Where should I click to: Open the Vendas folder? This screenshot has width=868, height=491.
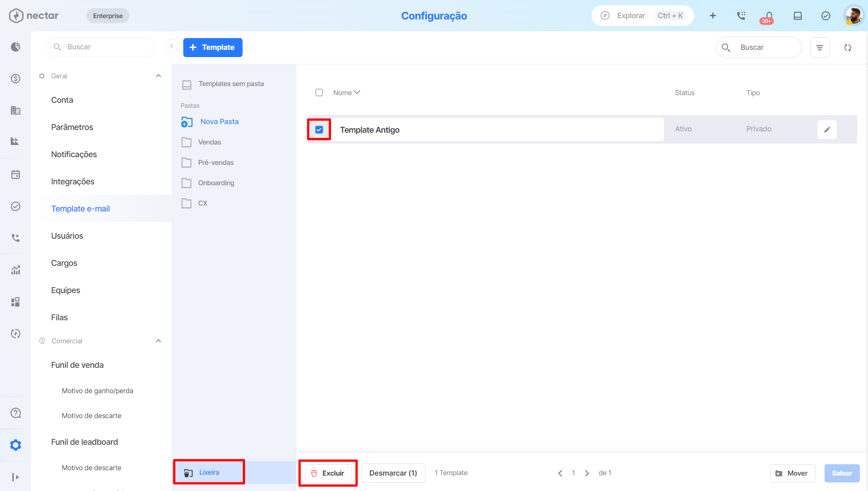[x=209, y=142]
